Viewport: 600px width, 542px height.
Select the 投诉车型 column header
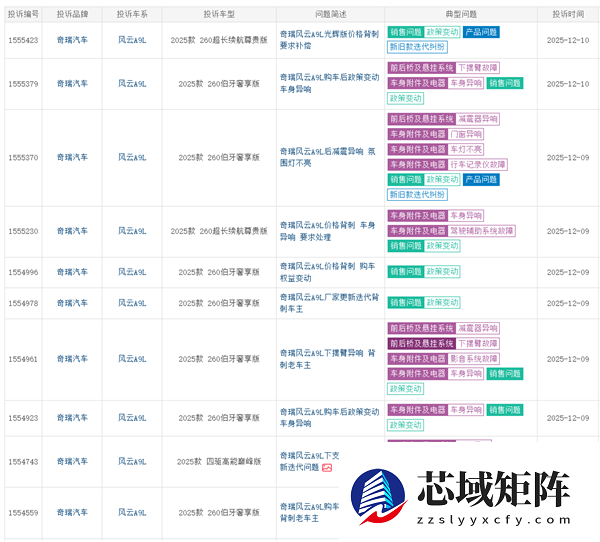(x=219, y=14)
